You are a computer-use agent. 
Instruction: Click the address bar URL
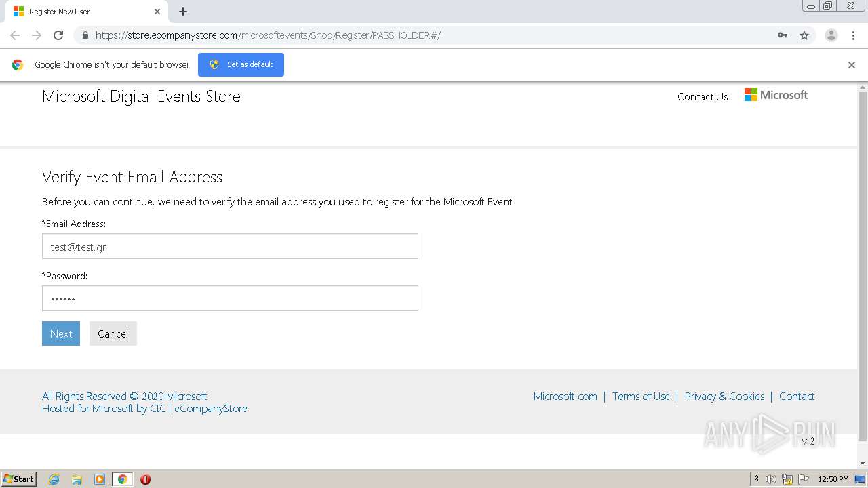coord(268,35)
